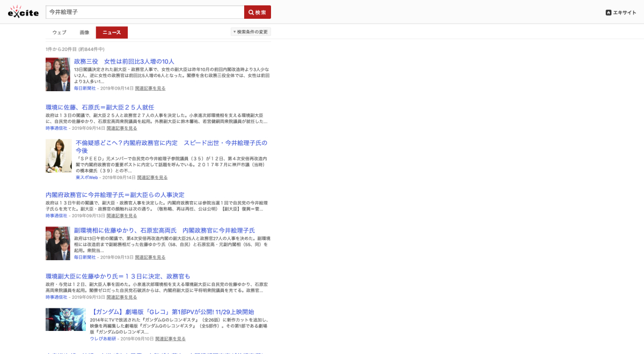Open thumbnail for 副環境相に佐藤ゆかり article
The image size is (644, 354).
pos(58,244)
